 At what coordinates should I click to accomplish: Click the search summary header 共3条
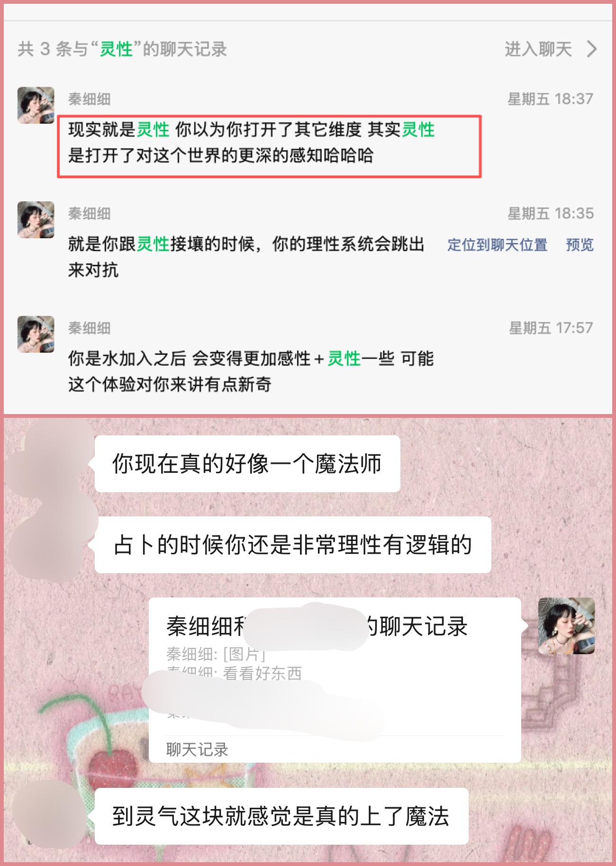122,49
